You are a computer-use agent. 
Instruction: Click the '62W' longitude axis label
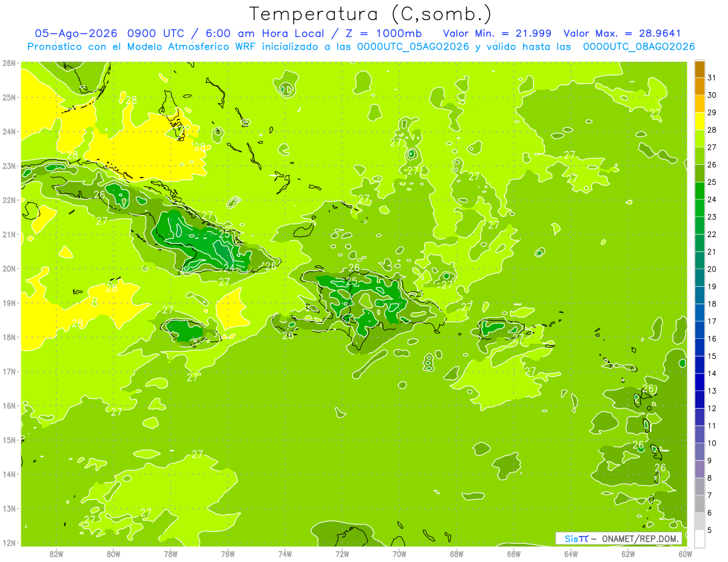point(628,554)
